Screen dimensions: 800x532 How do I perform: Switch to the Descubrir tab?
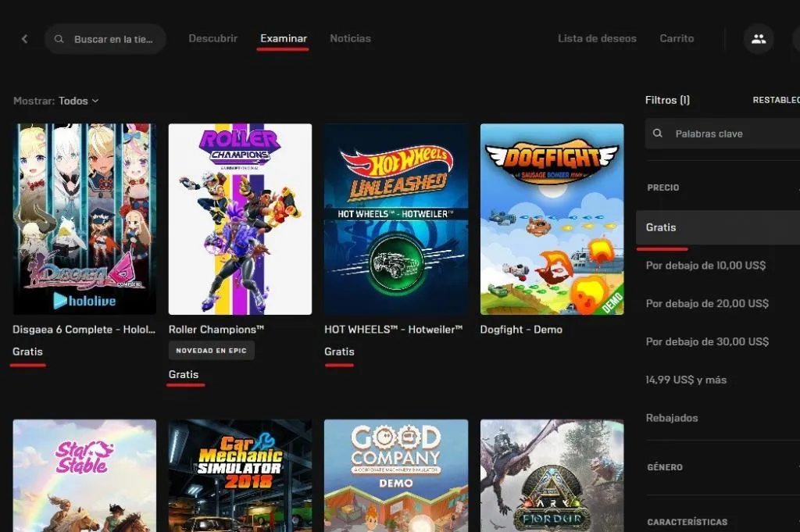click(212, 37)
